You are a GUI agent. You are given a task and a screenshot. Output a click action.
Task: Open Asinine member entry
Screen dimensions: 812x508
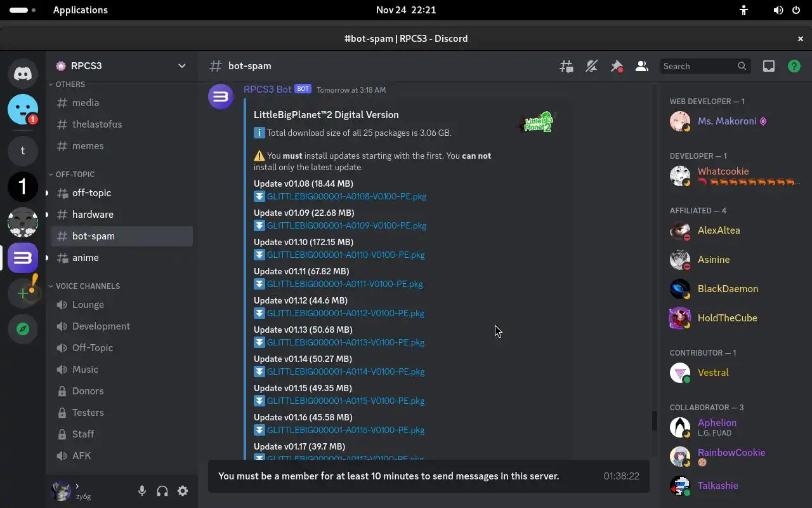tap(736, 260)
